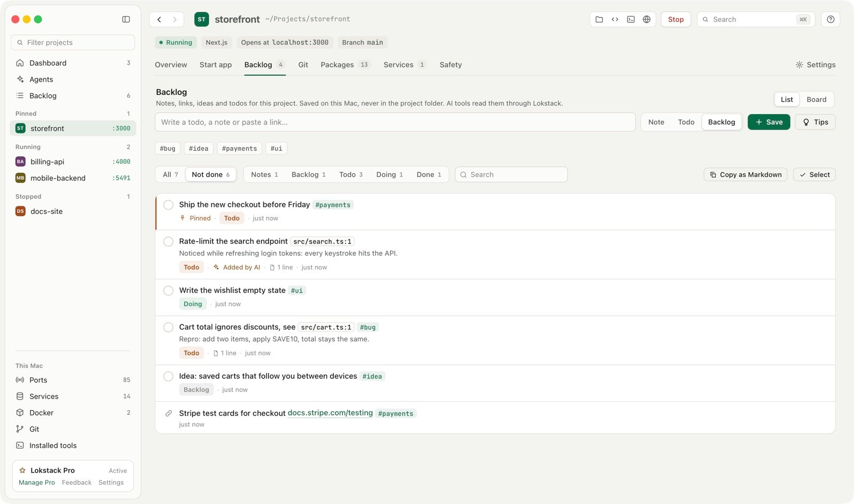Mark 'Idea: saved carts' item done
Screen dimensions: 854x504
pos(168,377)
